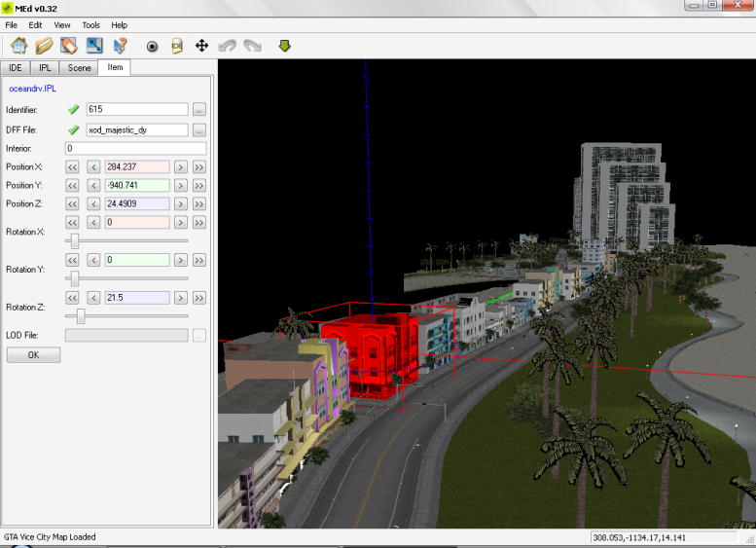Click the home icon in toolbar
The height and width of the screenshot is (548, 756).
click(x=19, y=46)
